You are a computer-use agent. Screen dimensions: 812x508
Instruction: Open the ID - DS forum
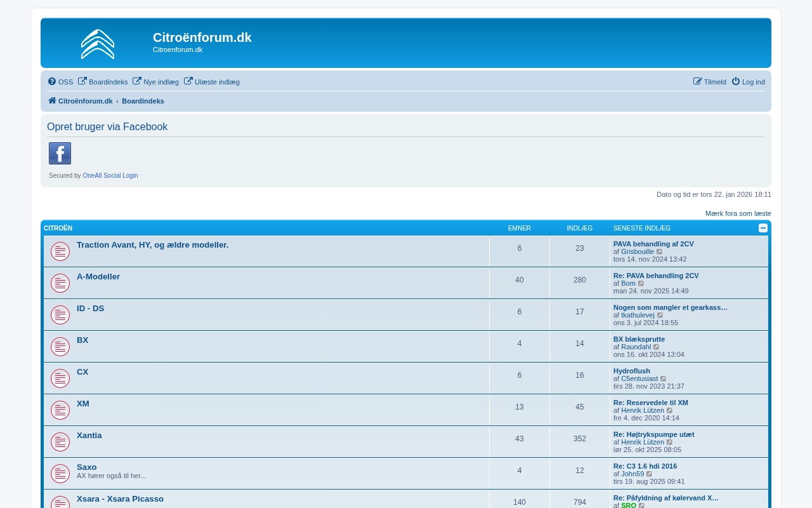tap(90, 309)
